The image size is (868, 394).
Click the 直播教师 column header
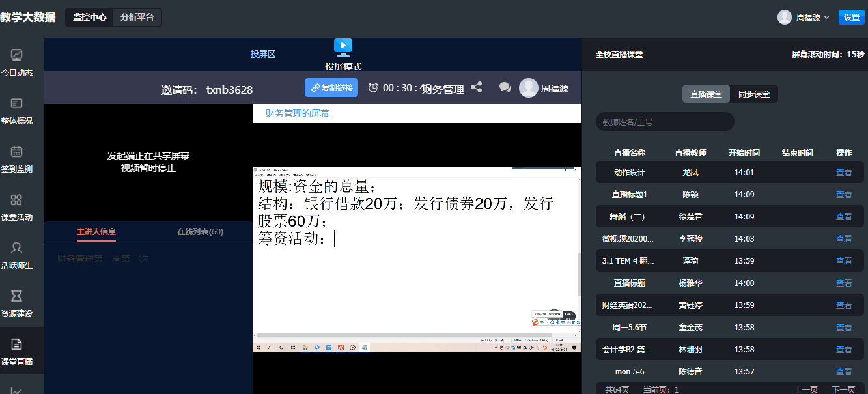(690, 153)
